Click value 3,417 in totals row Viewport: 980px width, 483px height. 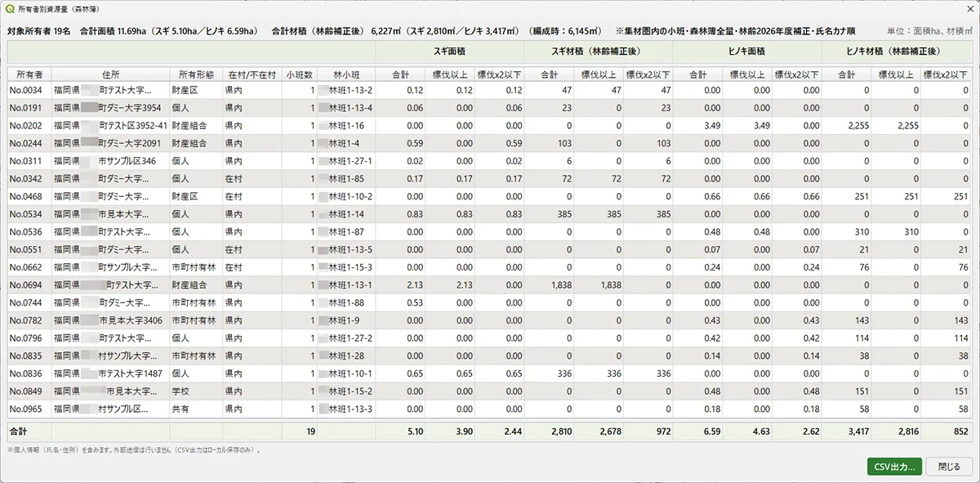click(846, 431)
